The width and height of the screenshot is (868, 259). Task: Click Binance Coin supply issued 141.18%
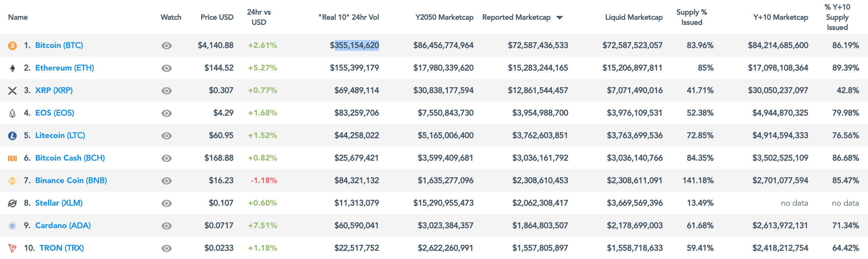click(x=698, y=181)
